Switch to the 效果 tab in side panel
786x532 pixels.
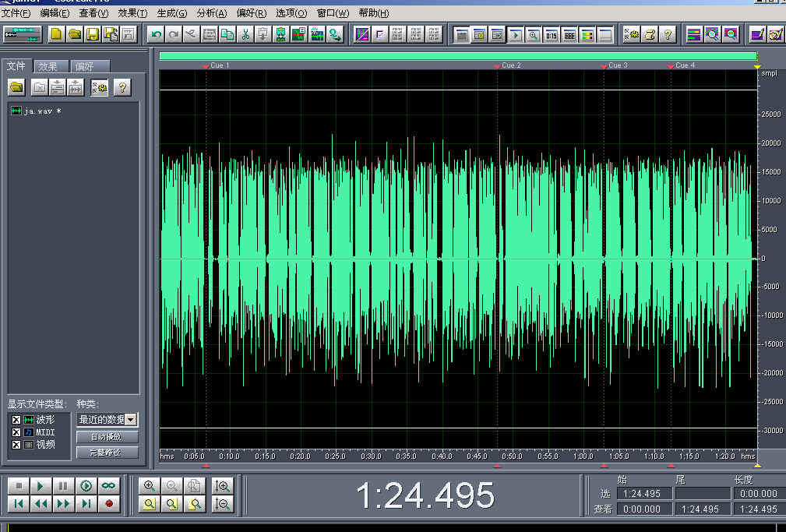point(51,66)
